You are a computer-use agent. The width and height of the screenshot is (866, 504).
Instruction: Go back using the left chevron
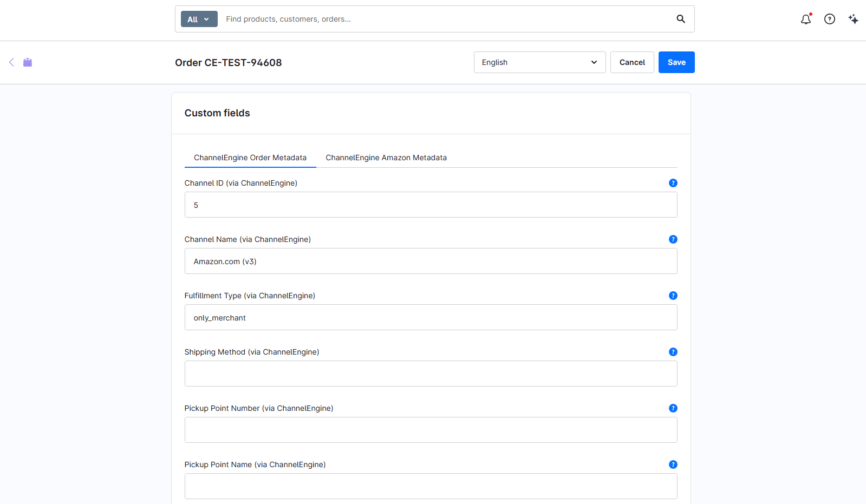[x=11, y=62]
